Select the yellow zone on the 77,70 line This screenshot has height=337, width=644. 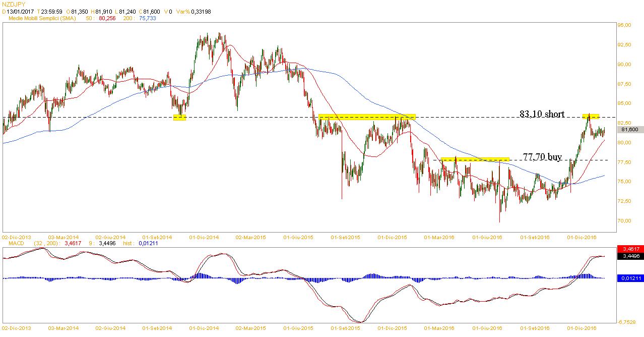pyautogui.click(x=475, y=159)
